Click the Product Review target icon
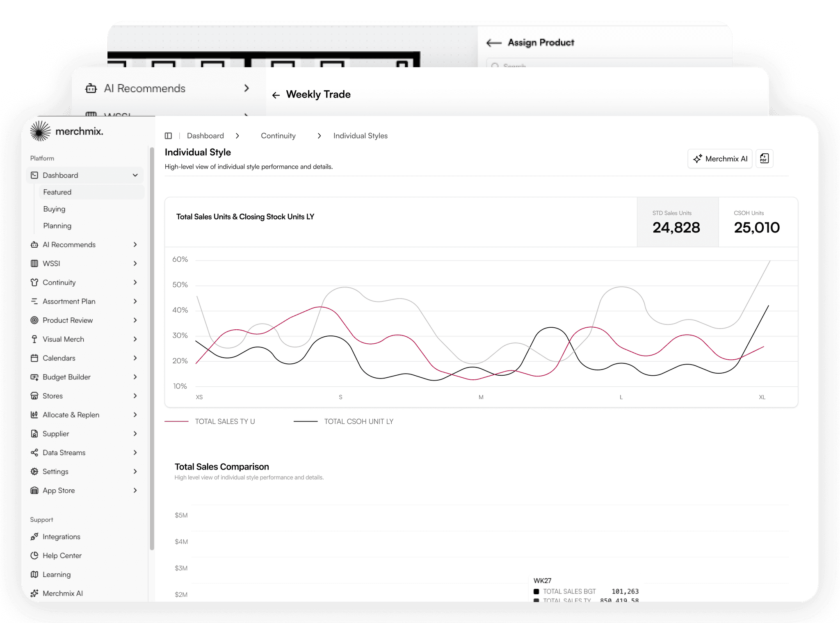This screenshot has height=623, width=840. 34,320
